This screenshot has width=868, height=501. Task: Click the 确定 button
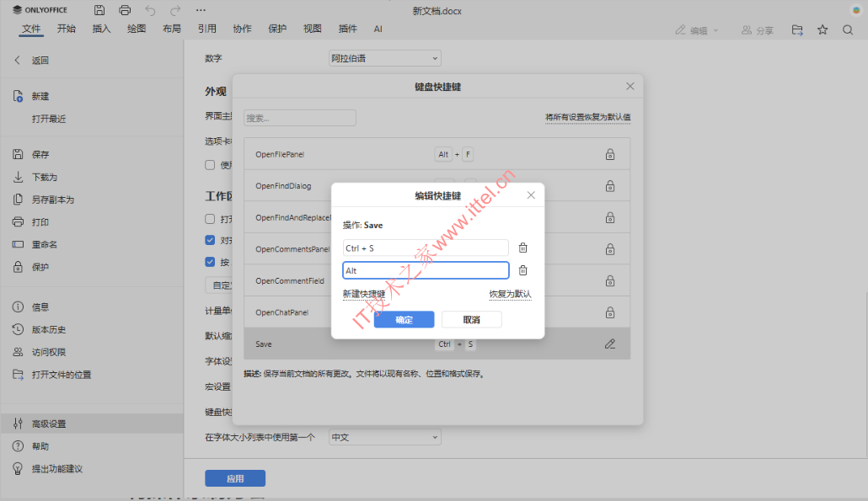pyautogui.click(x=404, y=320)
